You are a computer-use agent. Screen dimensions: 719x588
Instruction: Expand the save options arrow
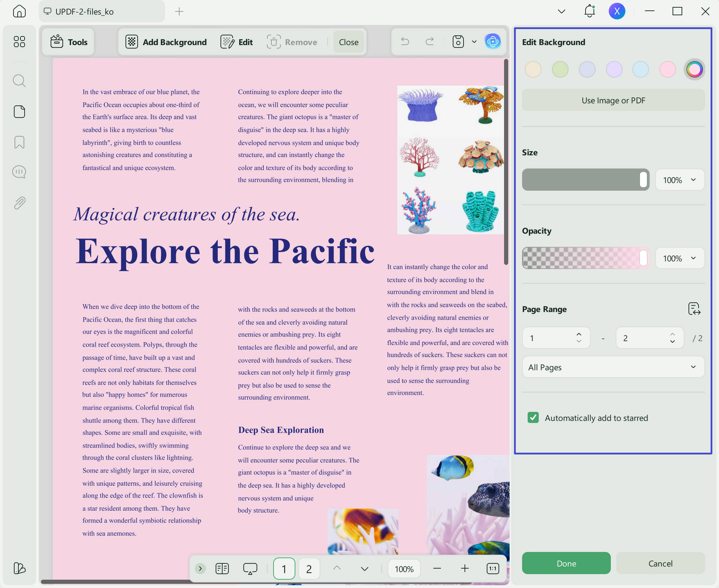point(474,42)
